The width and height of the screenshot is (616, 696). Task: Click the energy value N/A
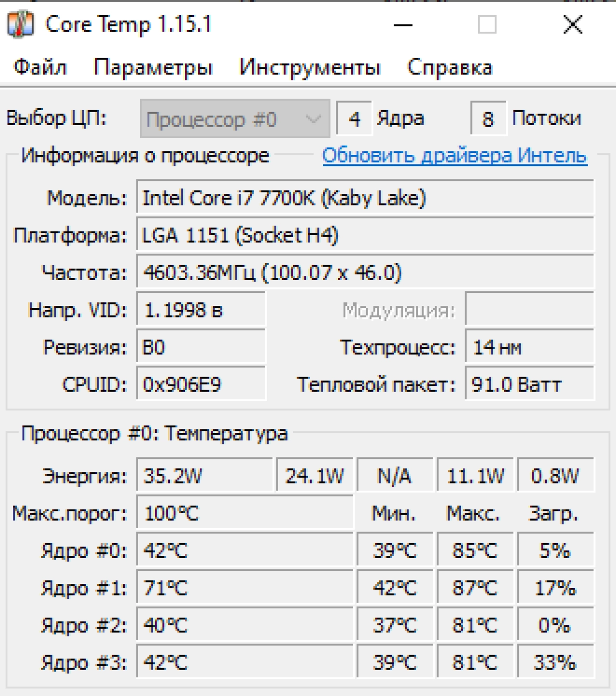point(395,475)
